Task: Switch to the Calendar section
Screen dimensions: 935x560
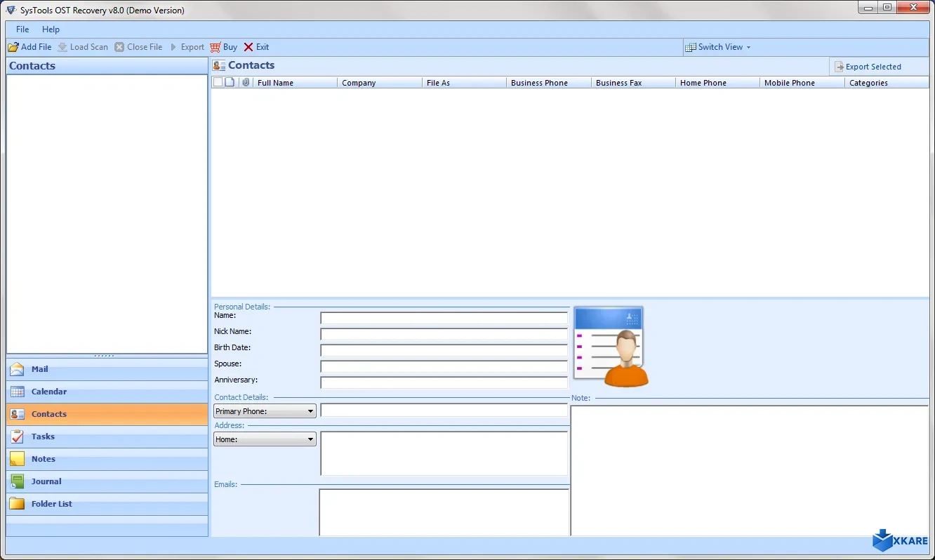Action: click(x=107, y=392)
